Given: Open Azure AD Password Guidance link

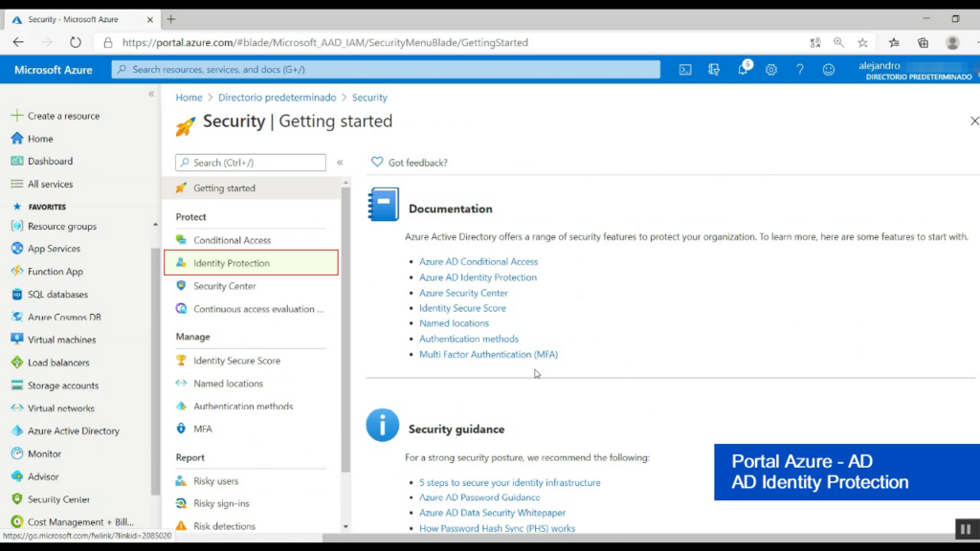Looking at the screenshot, I should point(479,497).
